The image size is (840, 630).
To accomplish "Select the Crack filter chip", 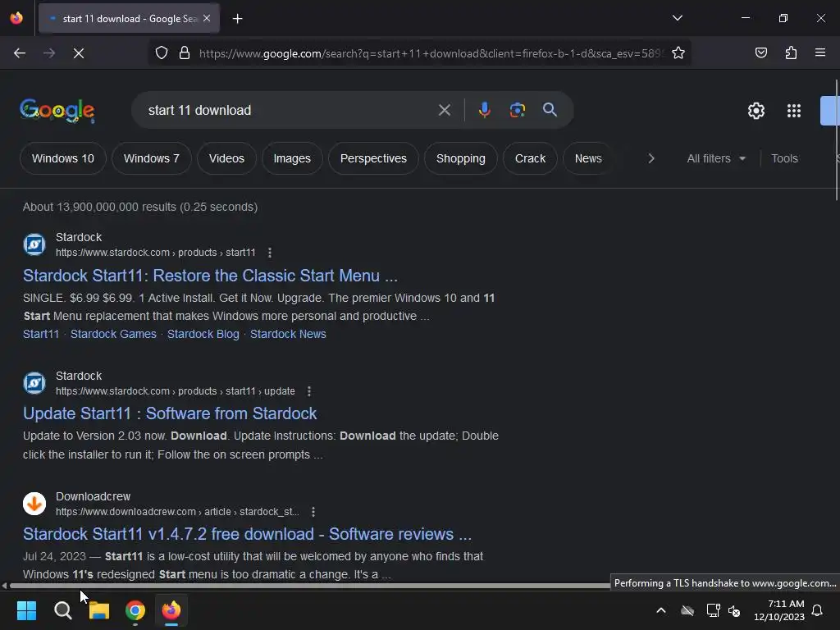I will (x=530, y=158).
